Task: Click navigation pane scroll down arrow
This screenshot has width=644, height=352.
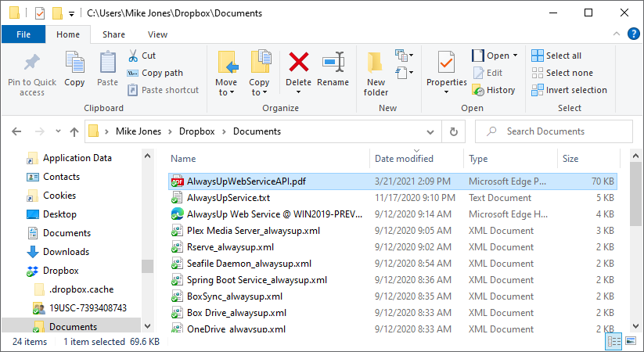Action: (x=147, y=326)
